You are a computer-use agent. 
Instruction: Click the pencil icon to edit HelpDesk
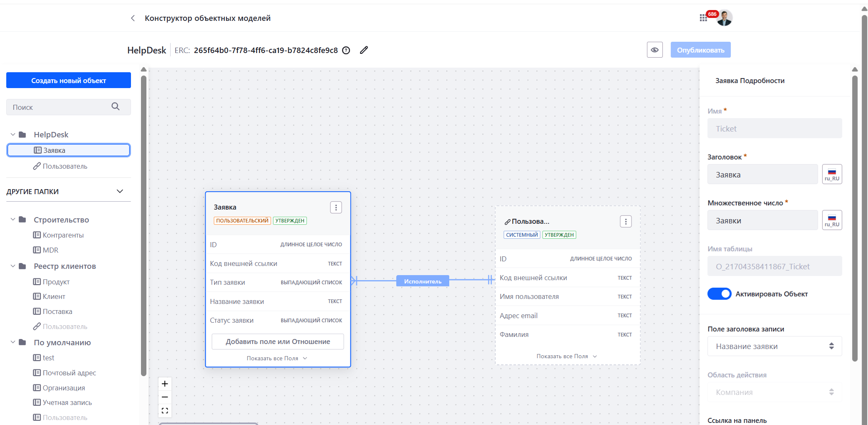coord(364,50)
